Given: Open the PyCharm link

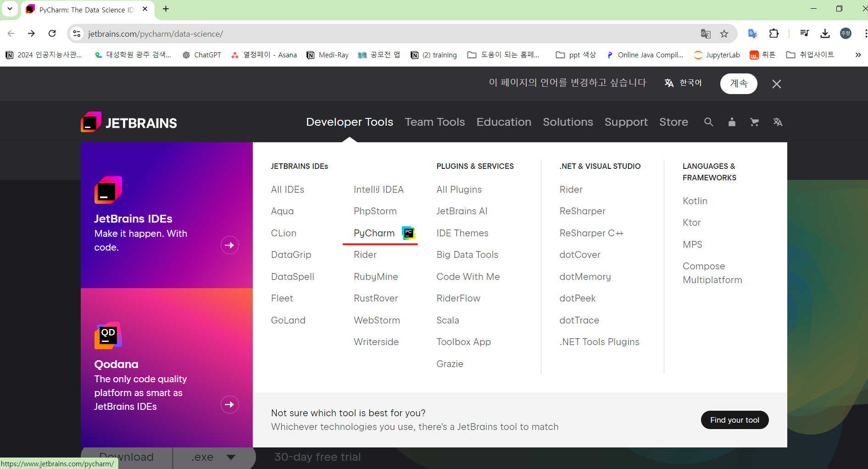Looking at the screenshot, I should click(x=374, y=233).
